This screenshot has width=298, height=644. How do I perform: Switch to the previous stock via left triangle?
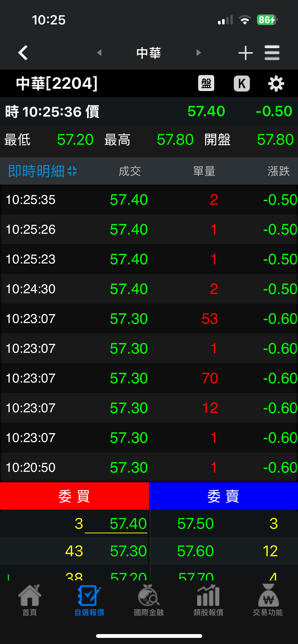pyautogui.click(x=99, y=53)
